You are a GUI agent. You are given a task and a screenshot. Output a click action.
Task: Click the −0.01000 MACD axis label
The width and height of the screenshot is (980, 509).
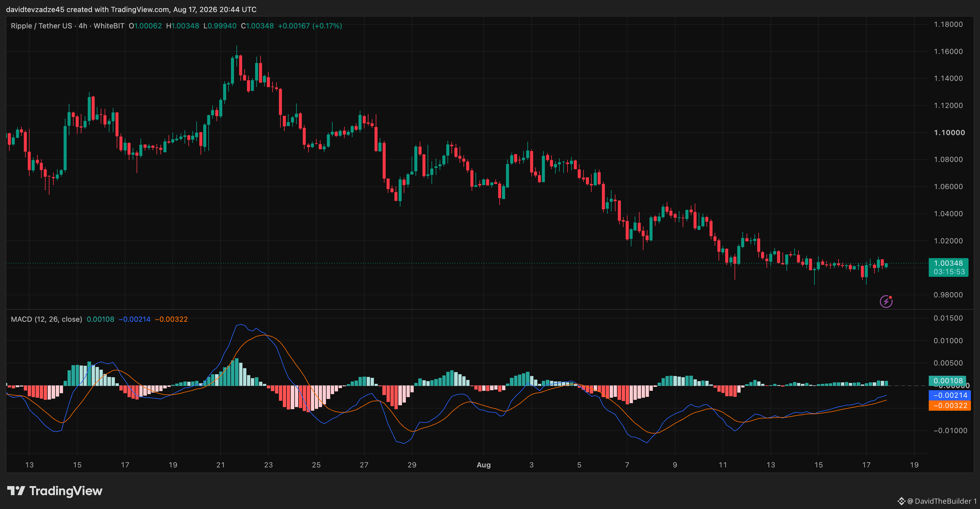pos(950,431)
